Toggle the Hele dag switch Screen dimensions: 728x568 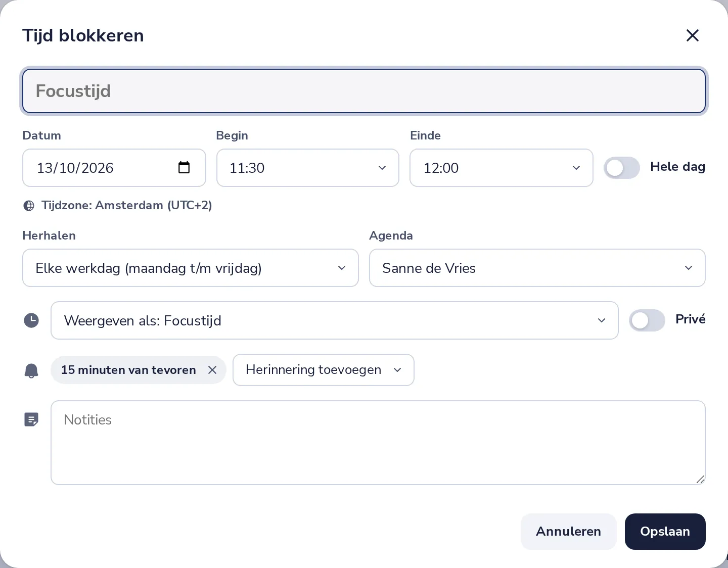[x=622, y=168]
